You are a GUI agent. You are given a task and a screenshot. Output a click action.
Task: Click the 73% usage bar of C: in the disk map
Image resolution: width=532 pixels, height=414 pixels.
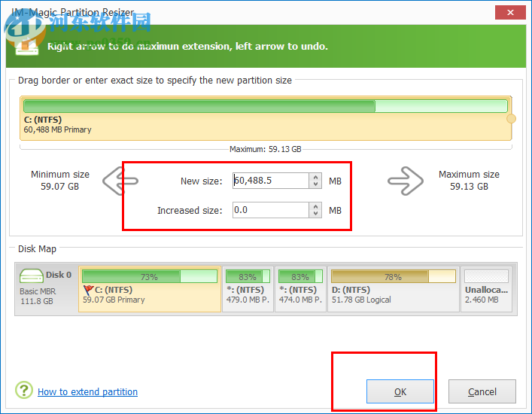150,276
